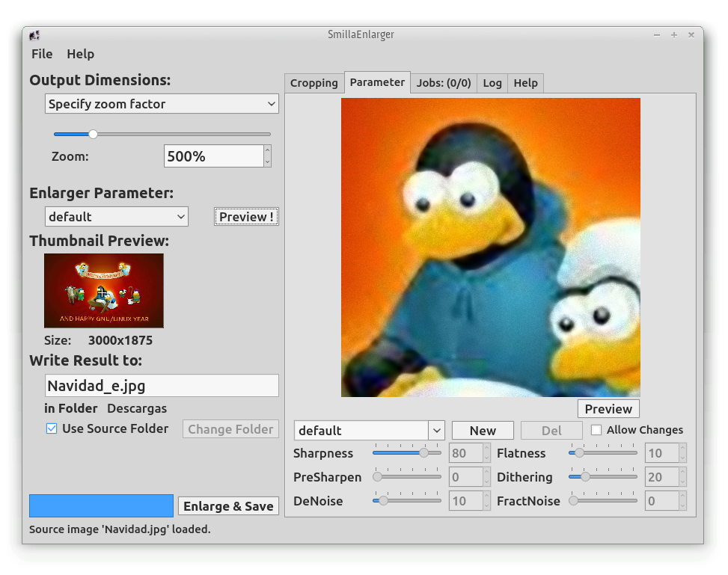Click the Sharpness slider handle
Image resolution: width=728 pixels, height=575 pixels.
tap(424, 453)
